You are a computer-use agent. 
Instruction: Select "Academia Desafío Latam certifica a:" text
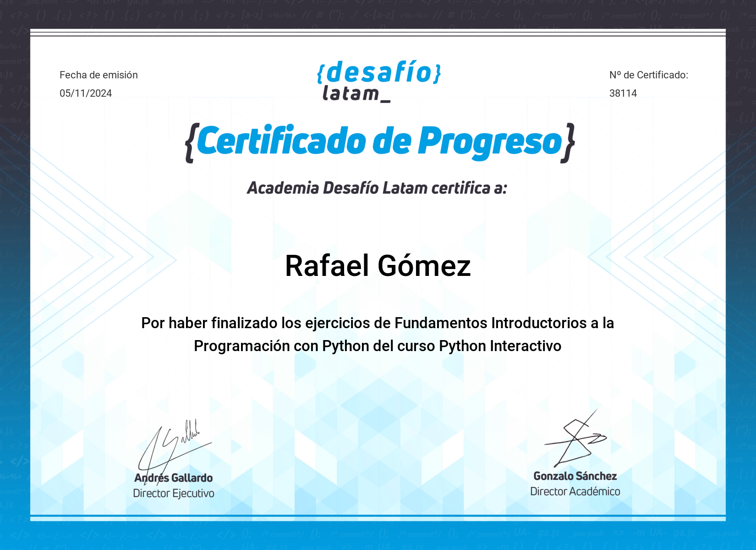pyautogui.click(x=377, y=188)
